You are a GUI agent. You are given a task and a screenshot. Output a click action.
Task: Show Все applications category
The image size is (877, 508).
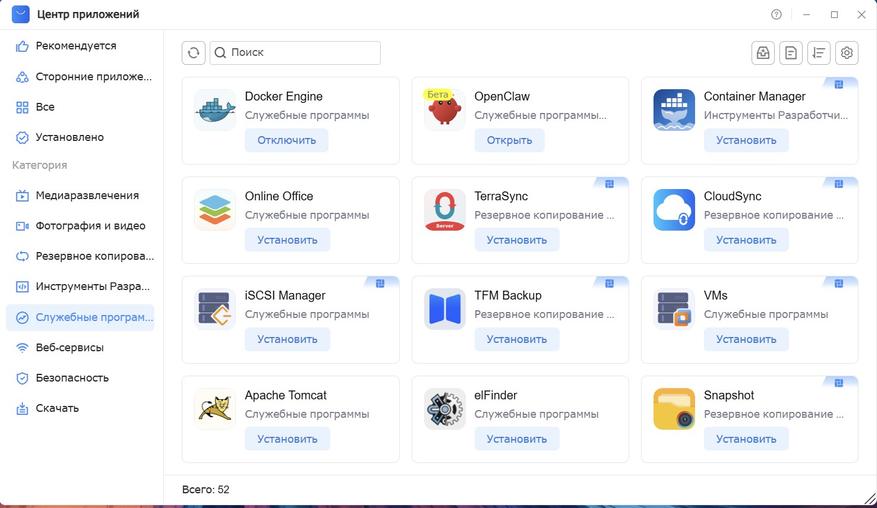click(80, 107)
